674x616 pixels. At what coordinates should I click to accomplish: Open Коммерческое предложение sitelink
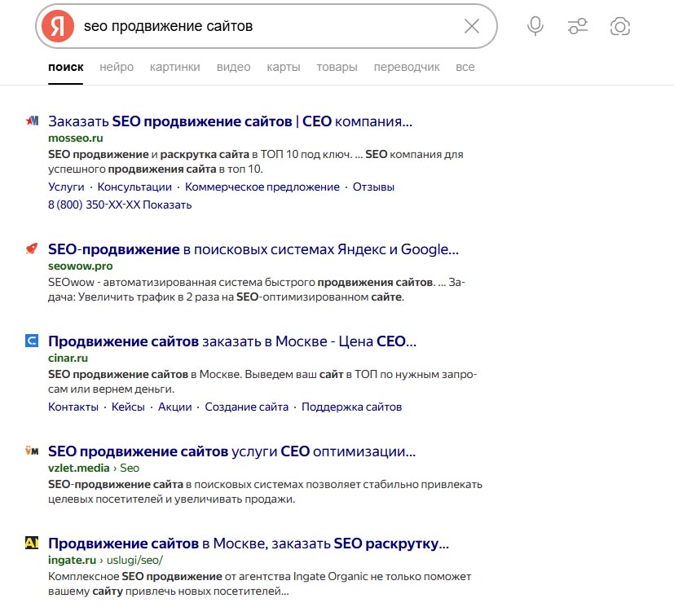click(x=262, y=187)
